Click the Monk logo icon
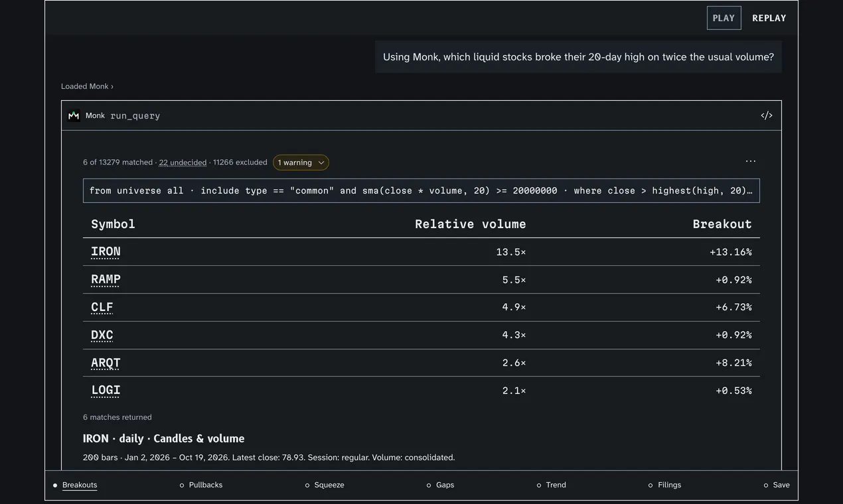The width and height of the screenshot is (843, 504). coord(74,115)
